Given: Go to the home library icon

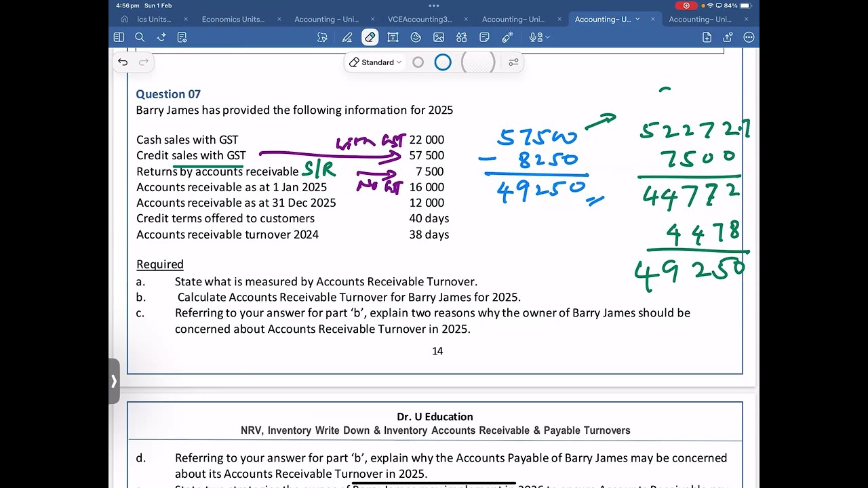Looking at the screenshot, I should (x=124, y=19).
